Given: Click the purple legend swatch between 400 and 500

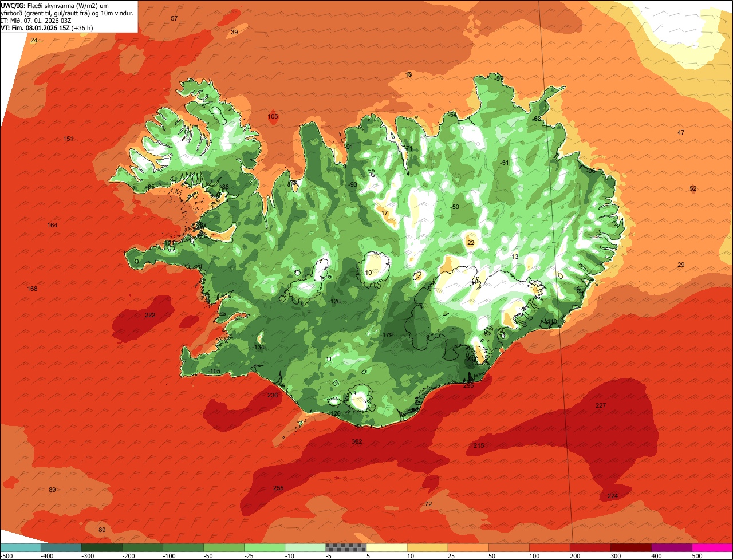Looking at the screenshot, I should [x=672, y=547].
